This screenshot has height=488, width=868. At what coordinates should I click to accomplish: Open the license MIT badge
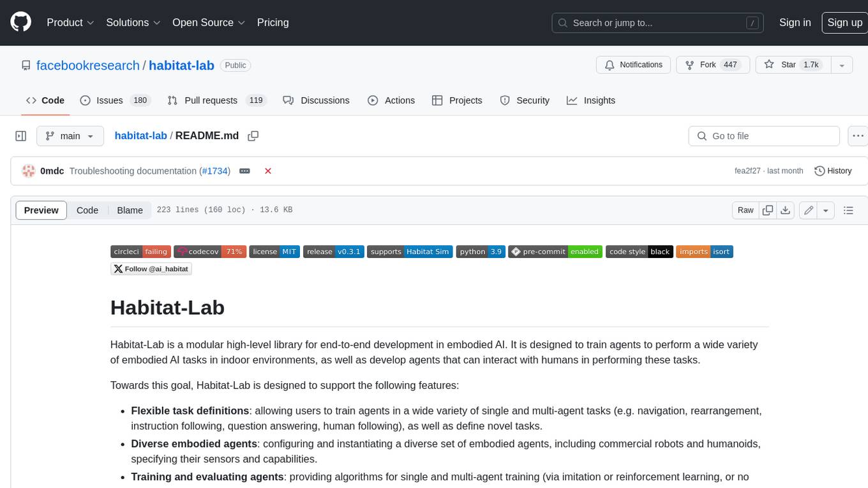(275, 252)
